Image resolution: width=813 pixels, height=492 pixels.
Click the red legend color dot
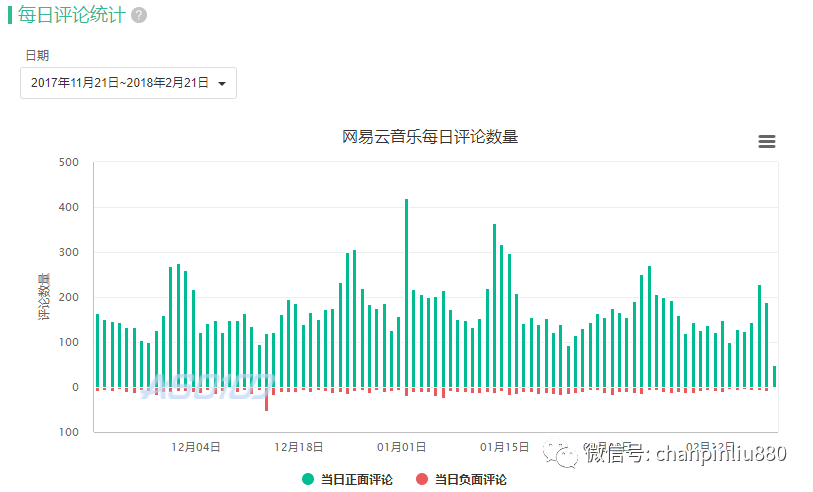pos(422,480)
